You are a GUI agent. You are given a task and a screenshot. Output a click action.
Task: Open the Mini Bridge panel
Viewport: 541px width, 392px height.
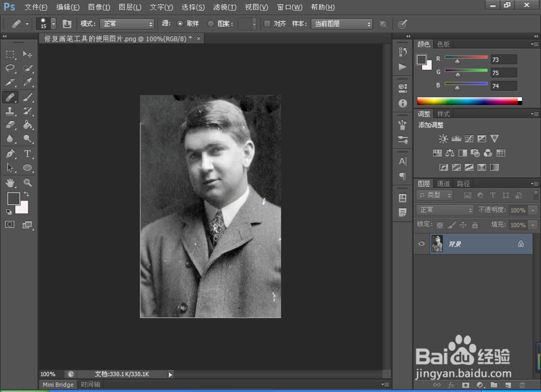(x=58, y=384)
